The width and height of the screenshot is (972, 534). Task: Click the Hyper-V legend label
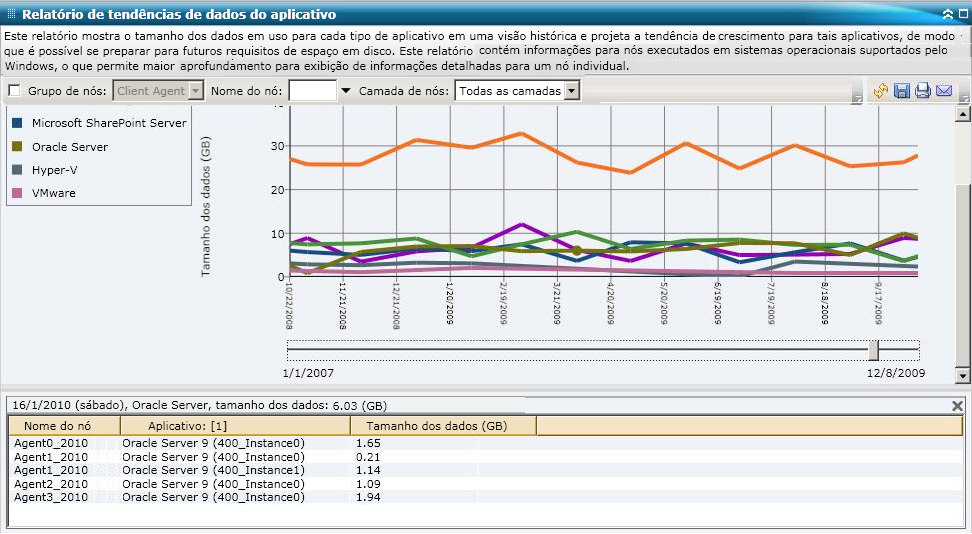click(55, 170)
